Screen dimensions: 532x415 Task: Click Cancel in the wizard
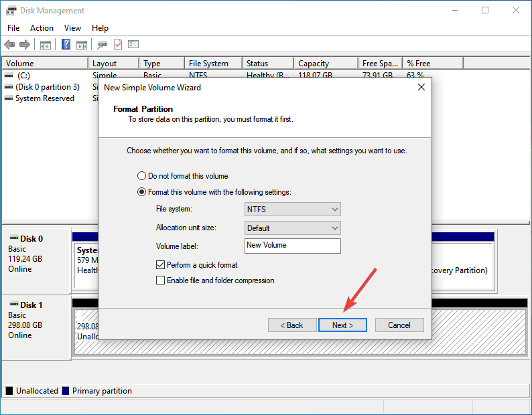[399, 325]
